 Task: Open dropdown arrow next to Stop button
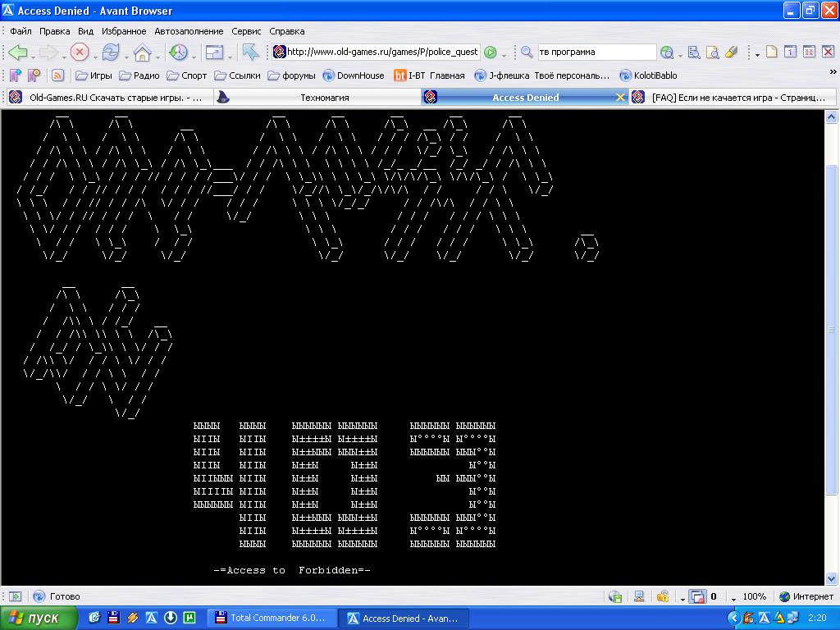click(95, 56)
